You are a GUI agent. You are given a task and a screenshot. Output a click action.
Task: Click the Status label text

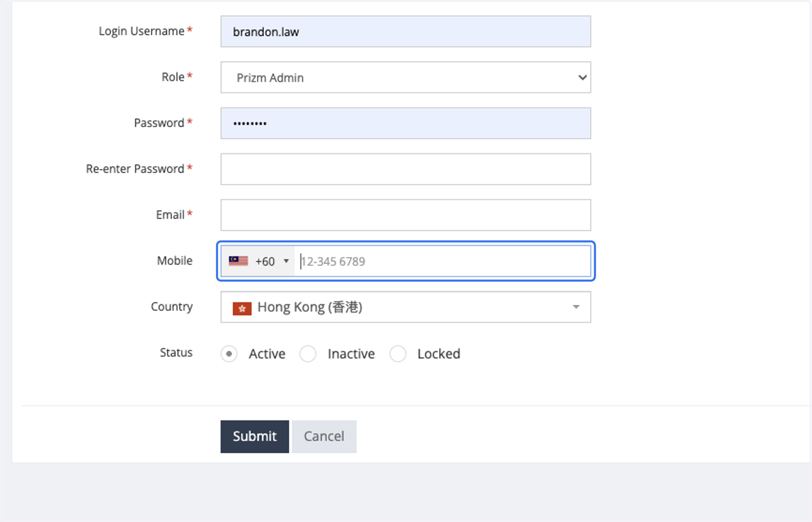[176, 352]
